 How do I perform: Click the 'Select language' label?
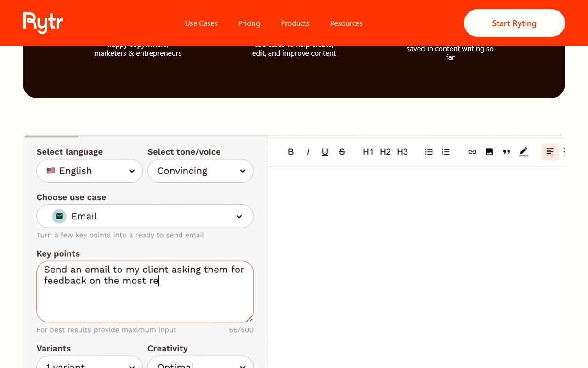(70, 152)
